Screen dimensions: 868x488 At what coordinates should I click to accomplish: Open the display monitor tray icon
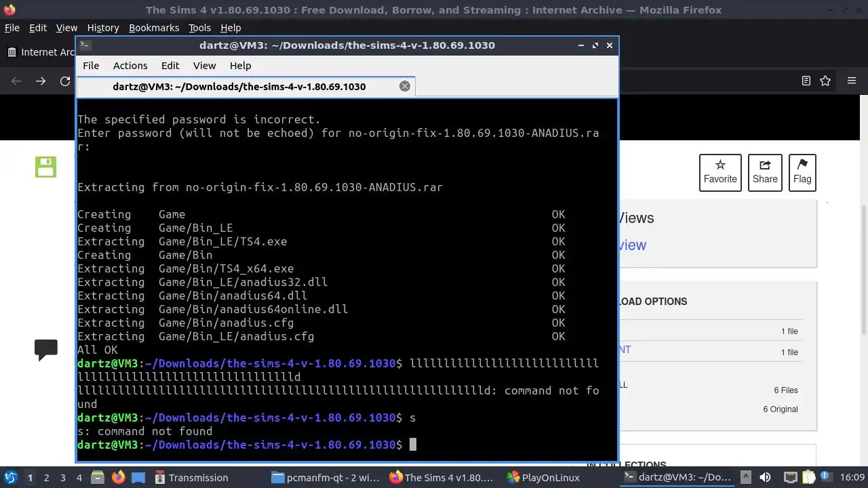pos(790,478)
